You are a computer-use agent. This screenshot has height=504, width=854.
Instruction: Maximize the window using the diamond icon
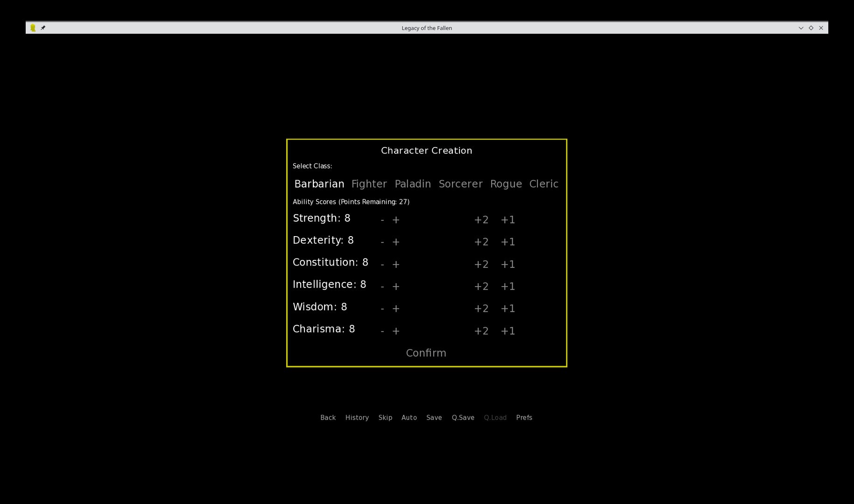811,28
